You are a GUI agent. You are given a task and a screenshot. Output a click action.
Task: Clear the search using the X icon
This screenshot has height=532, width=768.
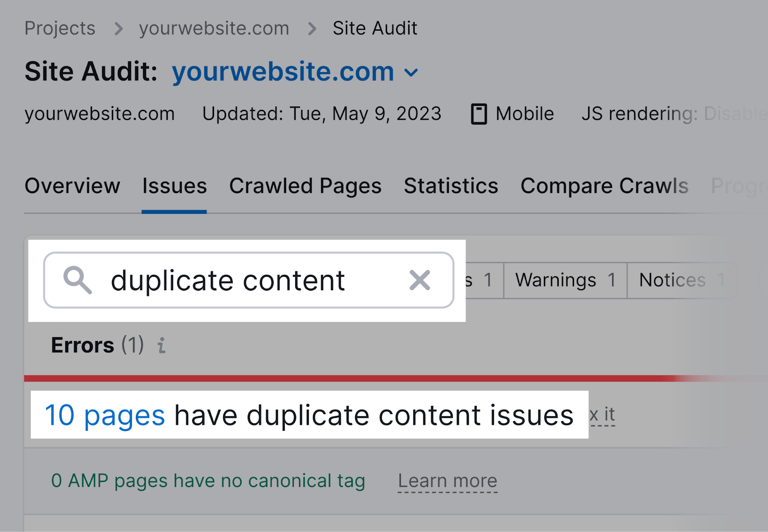(x=420, y=281)
